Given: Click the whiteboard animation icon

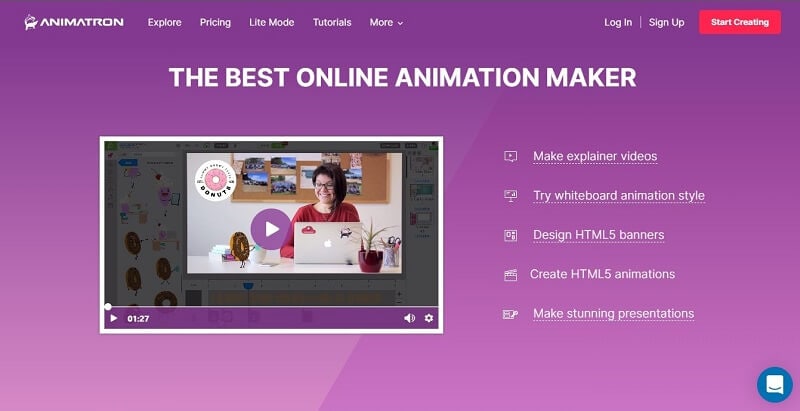Looking at the screenshot, I should pyautogui.click(x=511, y=196).
